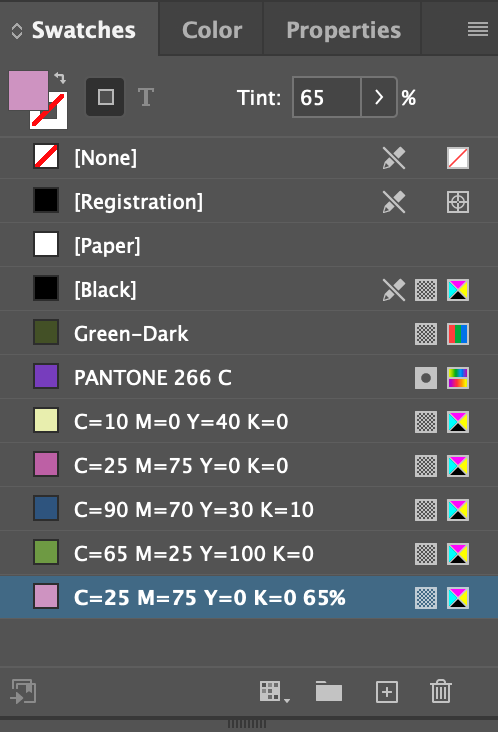Select the C=90 M=70 Y=30 K=10 swatch
This screenshot has width=498, height=732.
point(249,509)
